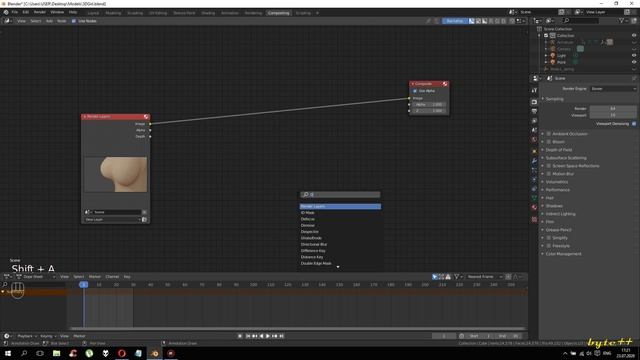Click the Opera icon in the taskbar
This screenshot has width=640, height=360.
(122, 353)
